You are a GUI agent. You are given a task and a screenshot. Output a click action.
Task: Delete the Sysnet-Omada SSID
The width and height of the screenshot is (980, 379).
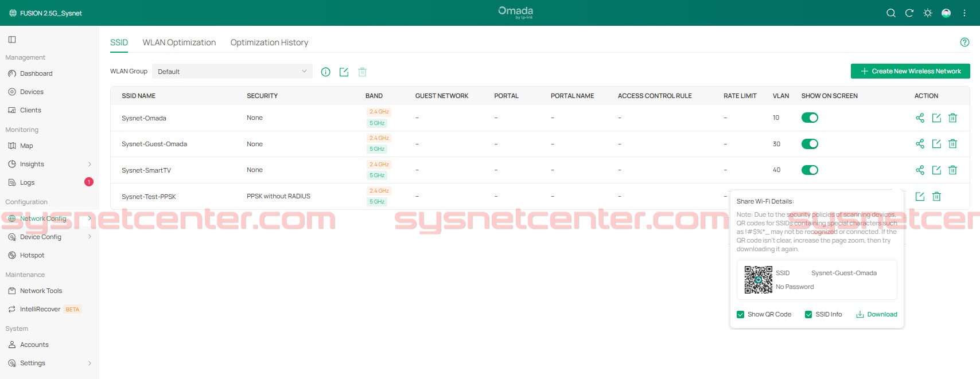coord(952,118)
